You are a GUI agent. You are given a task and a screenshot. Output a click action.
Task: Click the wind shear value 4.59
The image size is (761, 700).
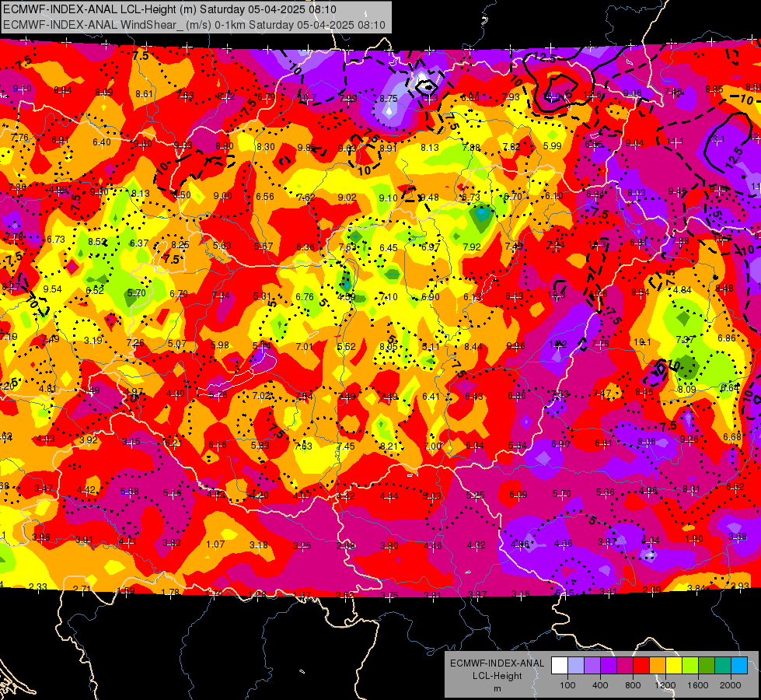coord(347,297)
